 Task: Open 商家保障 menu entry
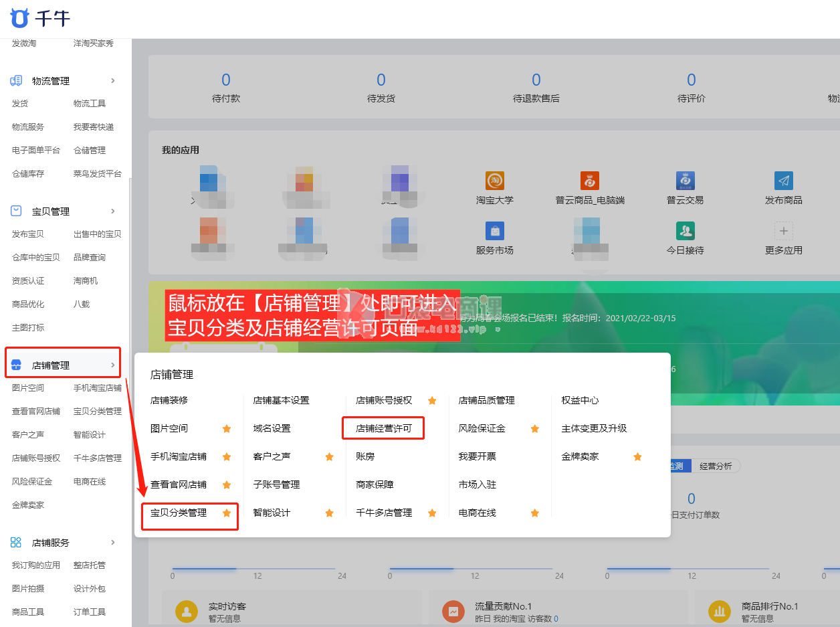[x=375, y=484]
